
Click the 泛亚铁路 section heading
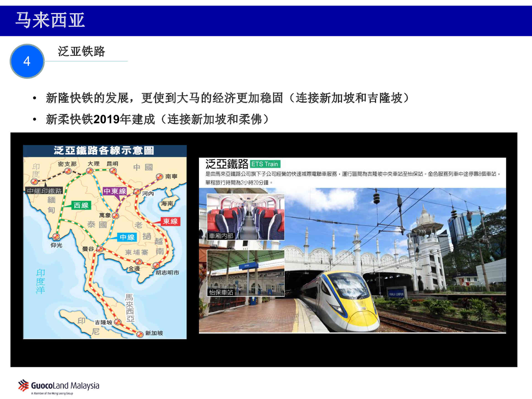pyautogui.click(x=81, y=52)
